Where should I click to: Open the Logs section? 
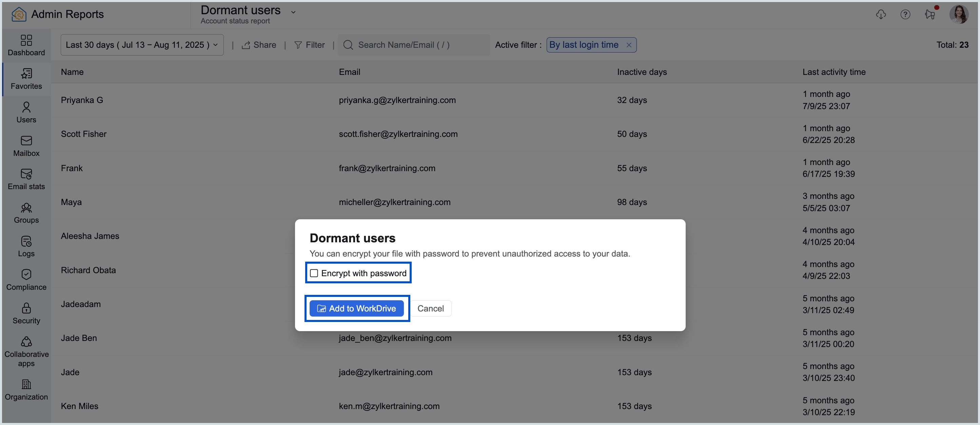point(26,246)
